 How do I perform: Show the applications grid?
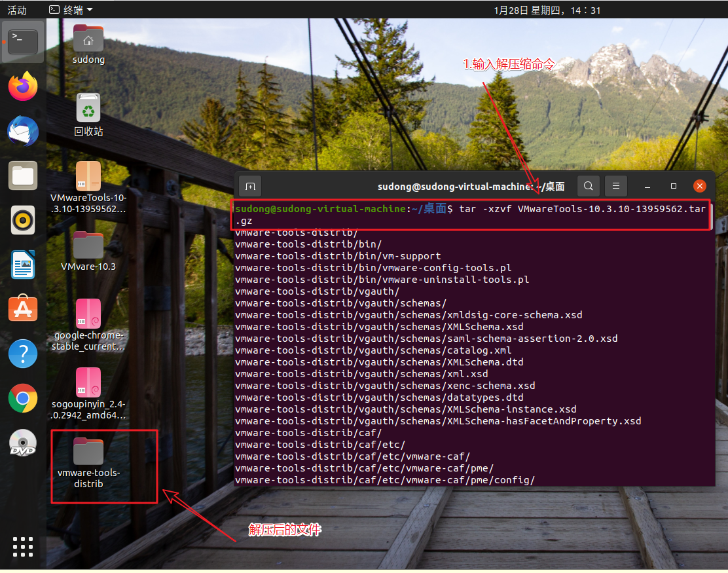click(23, 547)
